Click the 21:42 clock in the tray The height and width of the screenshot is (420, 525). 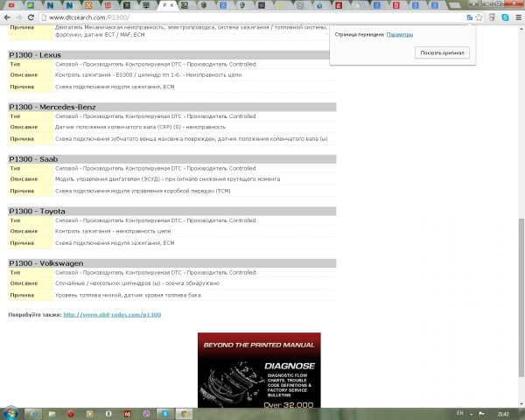coord(503,414)
